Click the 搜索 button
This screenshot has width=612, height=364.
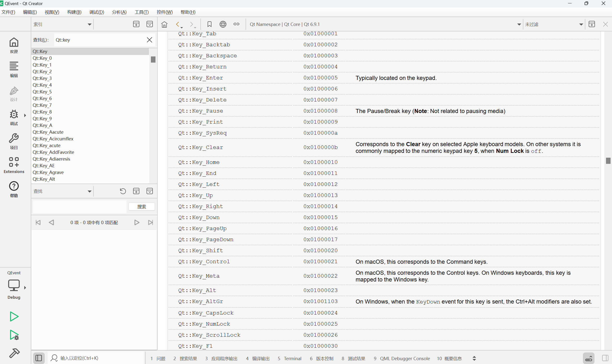[x=142, y=207]
